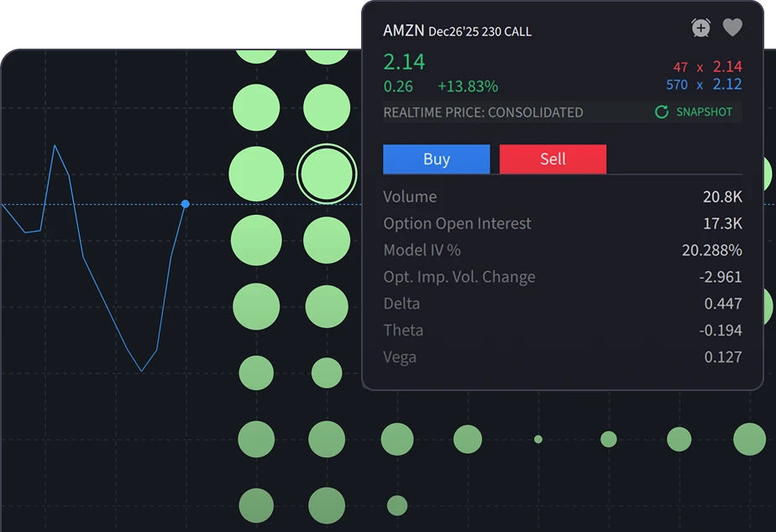Select the blue bid price 2.12
Viewport: 776px width, 532px height.
[x=727, y=84]
